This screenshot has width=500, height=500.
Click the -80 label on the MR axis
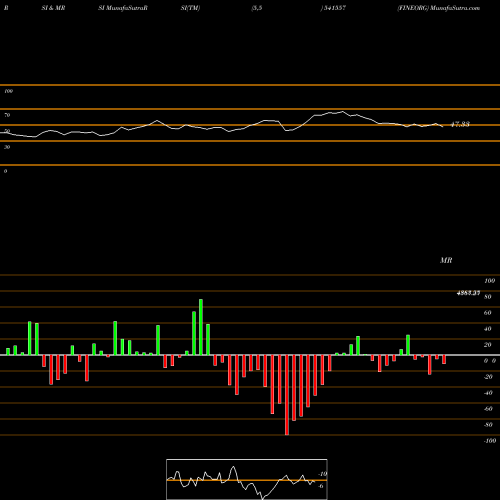488,425
